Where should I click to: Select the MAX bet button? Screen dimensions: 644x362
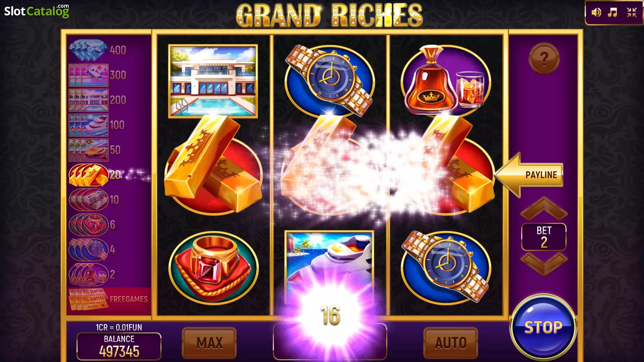(209, 343)
